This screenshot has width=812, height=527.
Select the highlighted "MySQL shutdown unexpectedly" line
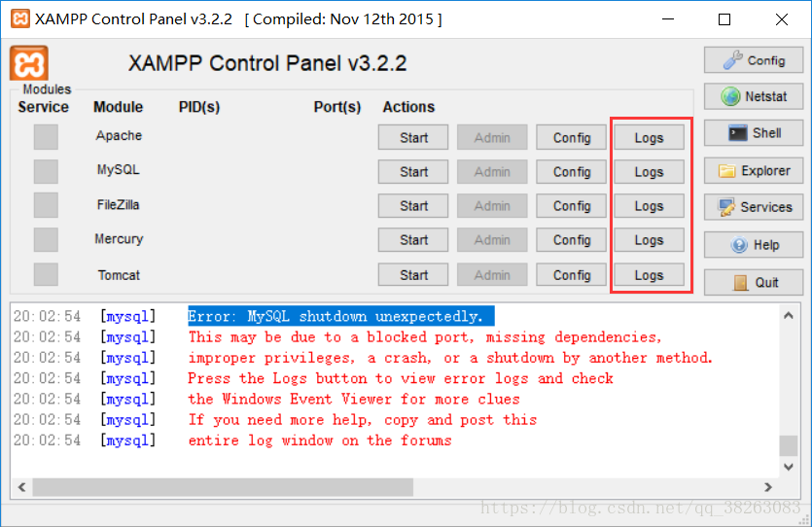[340, 316]
